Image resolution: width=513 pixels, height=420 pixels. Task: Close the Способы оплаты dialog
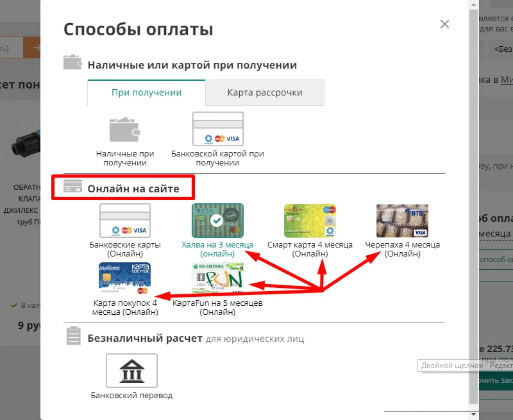coord(444,24)
